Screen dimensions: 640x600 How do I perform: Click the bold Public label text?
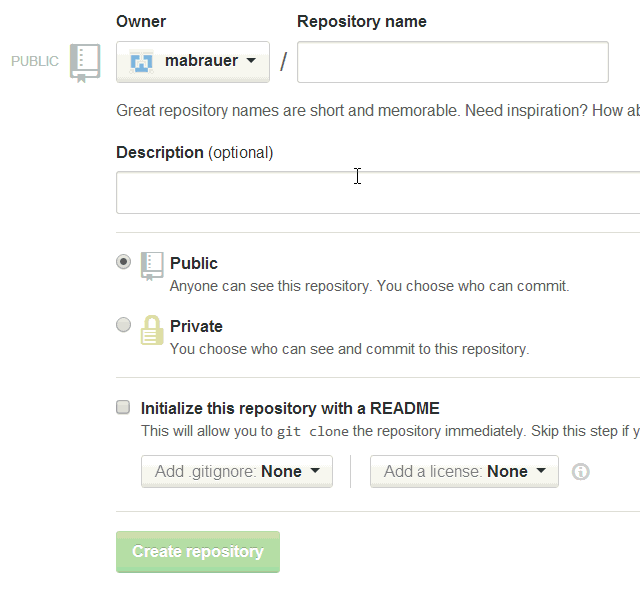[x=194, y=263]
